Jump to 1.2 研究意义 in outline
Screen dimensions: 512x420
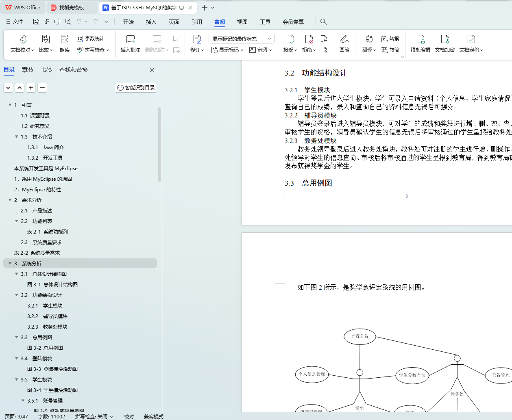(35, 126)
